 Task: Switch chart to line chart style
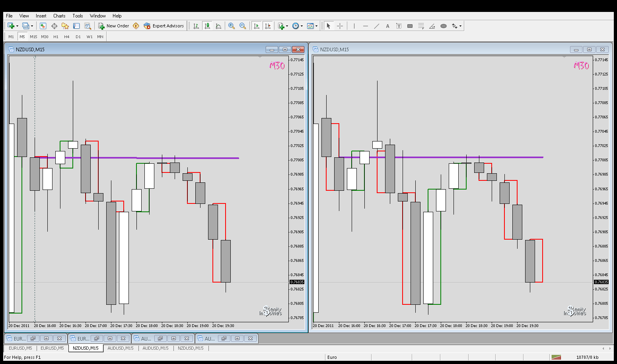218,26
